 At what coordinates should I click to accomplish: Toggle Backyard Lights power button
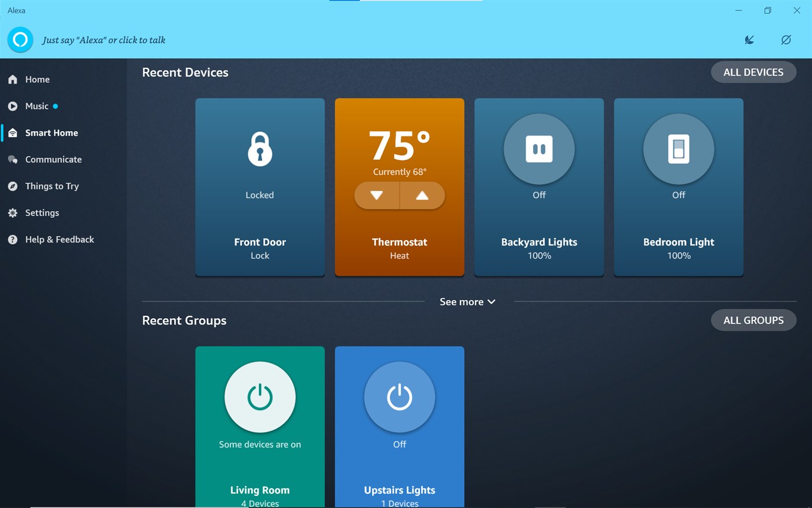click(538, 149)
